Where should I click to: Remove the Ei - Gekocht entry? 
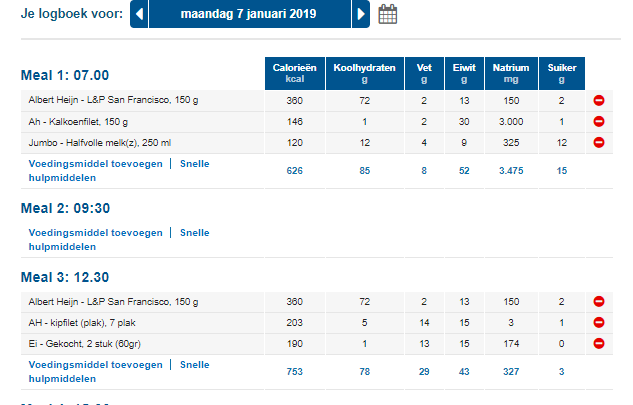click(599, 343)
